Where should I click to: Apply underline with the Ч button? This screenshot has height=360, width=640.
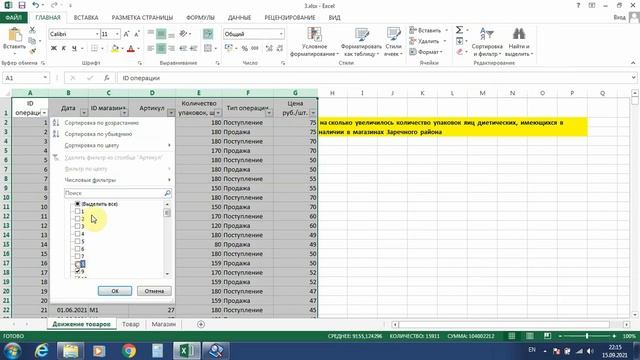point(74,49)
